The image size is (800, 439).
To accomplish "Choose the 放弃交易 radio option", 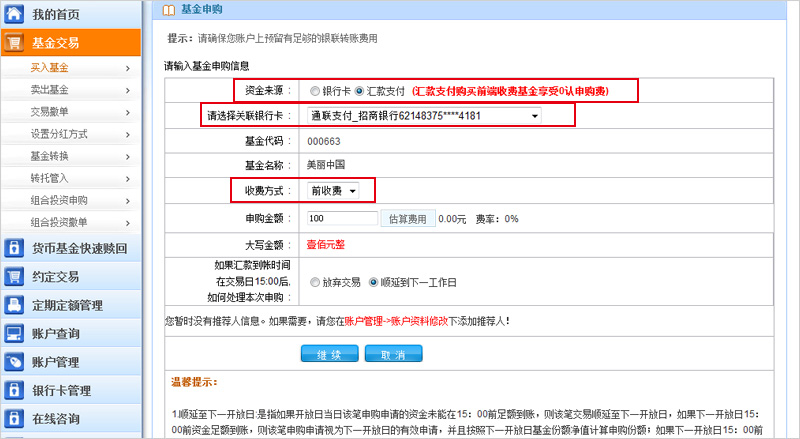I will click(x=315, y=283).
